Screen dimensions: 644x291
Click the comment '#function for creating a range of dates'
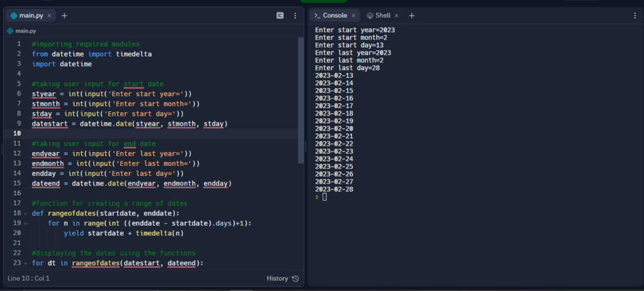pyautogui.click(x=109, y=203)
